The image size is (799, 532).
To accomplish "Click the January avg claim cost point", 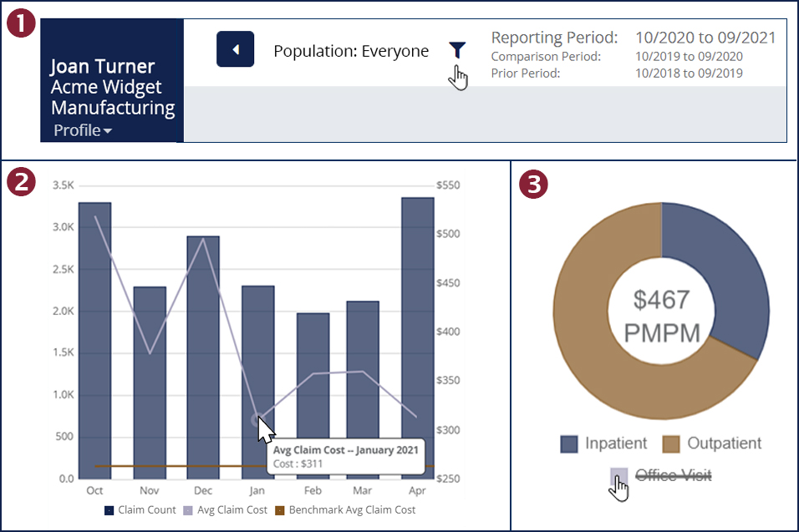I will click(x=257, y=420).
